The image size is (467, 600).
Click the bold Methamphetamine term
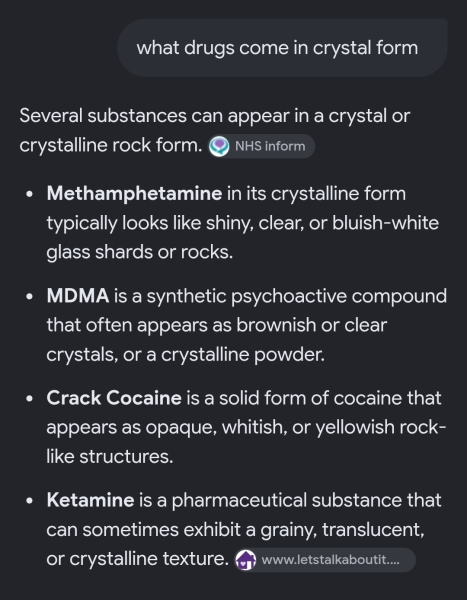[x=134, y=193]
